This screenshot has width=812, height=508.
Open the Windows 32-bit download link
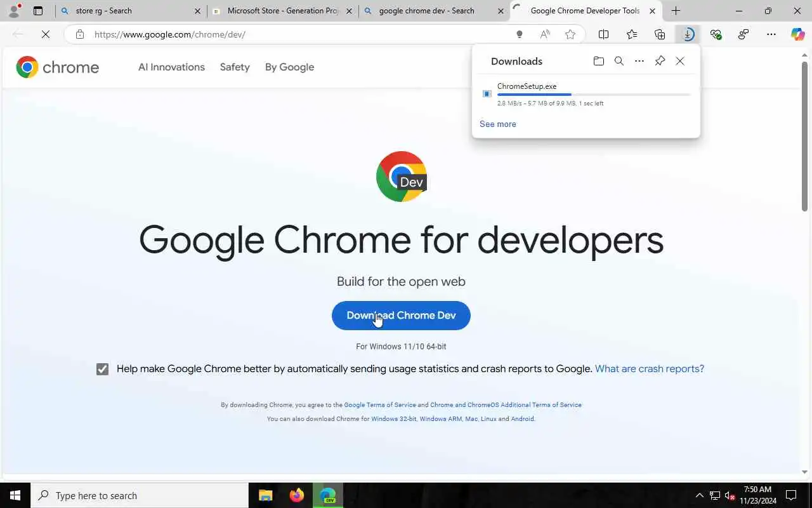point(394,419)
